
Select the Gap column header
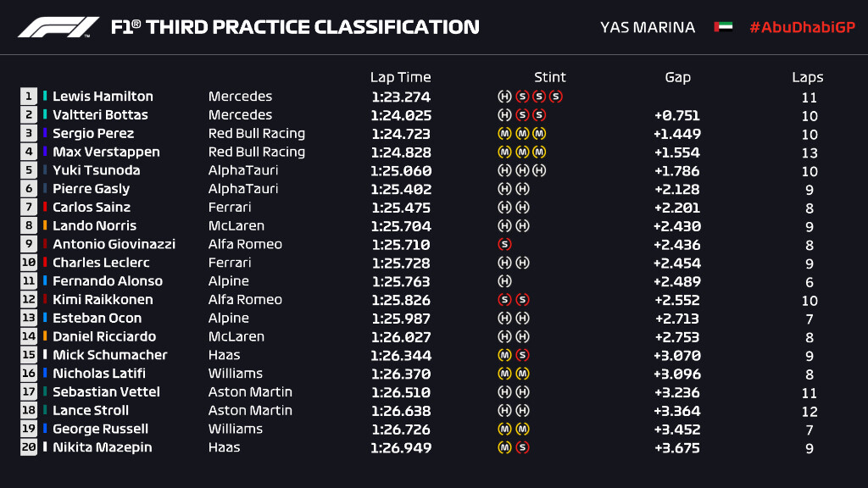(677, 77)
